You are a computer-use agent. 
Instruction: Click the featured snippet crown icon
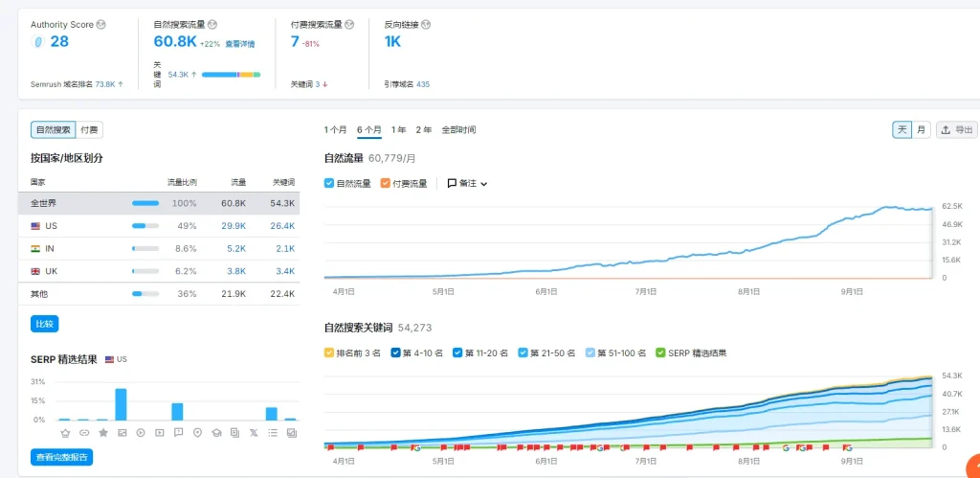point(65,432)
